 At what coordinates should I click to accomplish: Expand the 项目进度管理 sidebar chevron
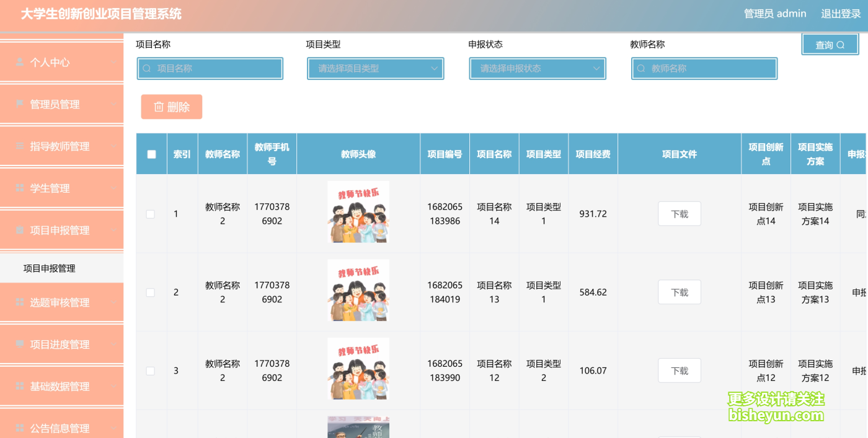[114, 344]
